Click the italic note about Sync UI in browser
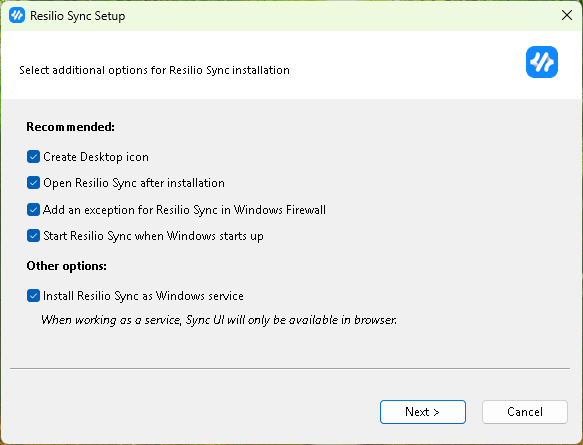Screen dimensions: 583x445 click(x=219, y=320)
